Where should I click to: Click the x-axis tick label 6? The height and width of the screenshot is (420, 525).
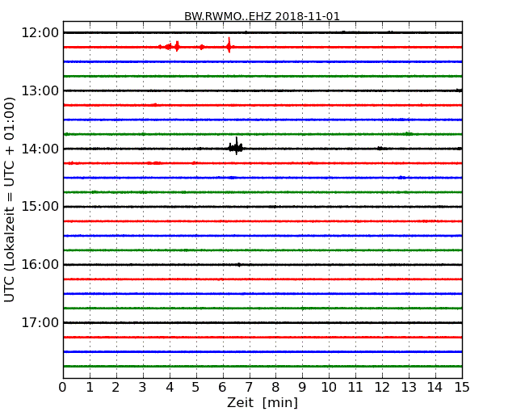tap(222, 388)
